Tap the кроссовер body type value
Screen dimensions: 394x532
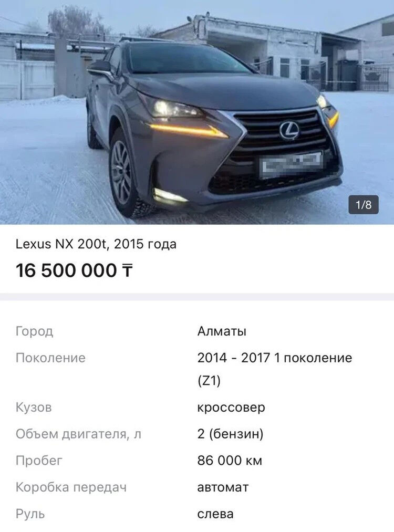click(231, 407)
